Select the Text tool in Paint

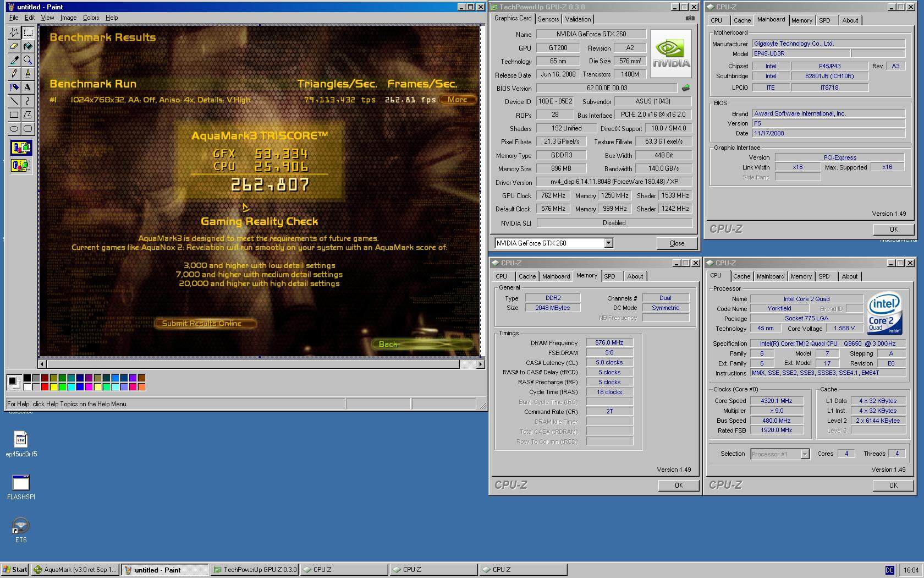coord(28,87)
